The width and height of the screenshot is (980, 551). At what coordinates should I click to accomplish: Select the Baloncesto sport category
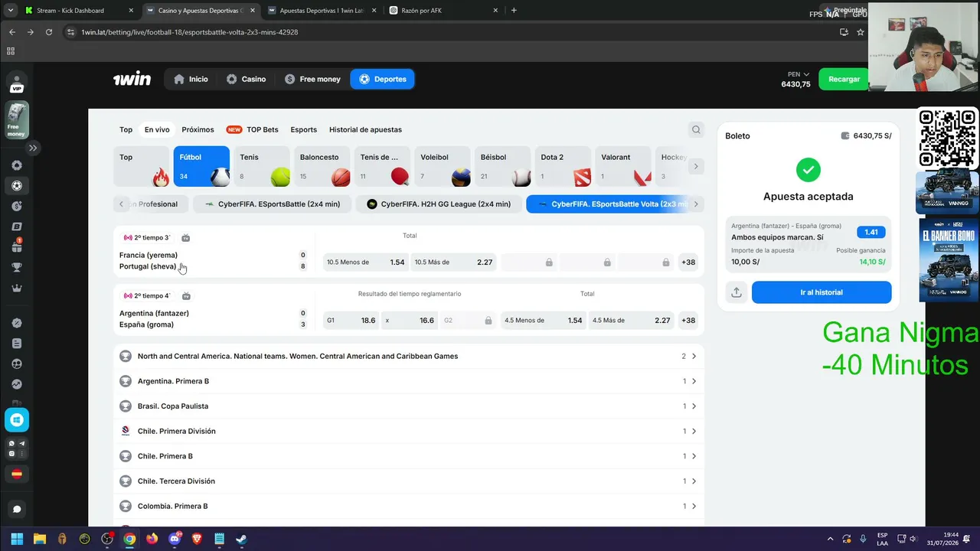tap(323, 166)
